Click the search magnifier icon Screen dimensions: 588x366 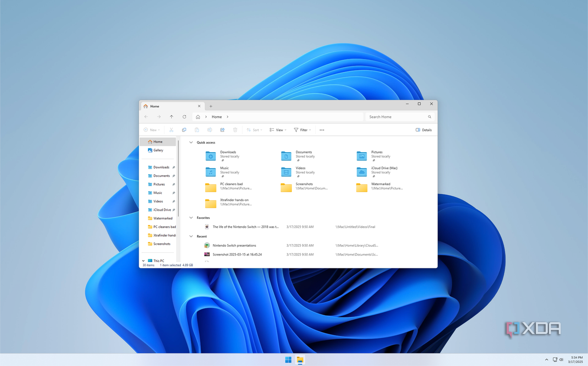tap(430, 117)
